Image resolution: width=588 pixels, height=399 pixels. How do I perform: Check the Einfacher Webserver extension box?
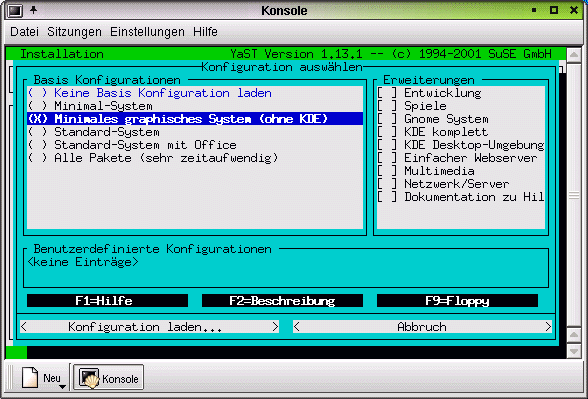tap(387, 158)
